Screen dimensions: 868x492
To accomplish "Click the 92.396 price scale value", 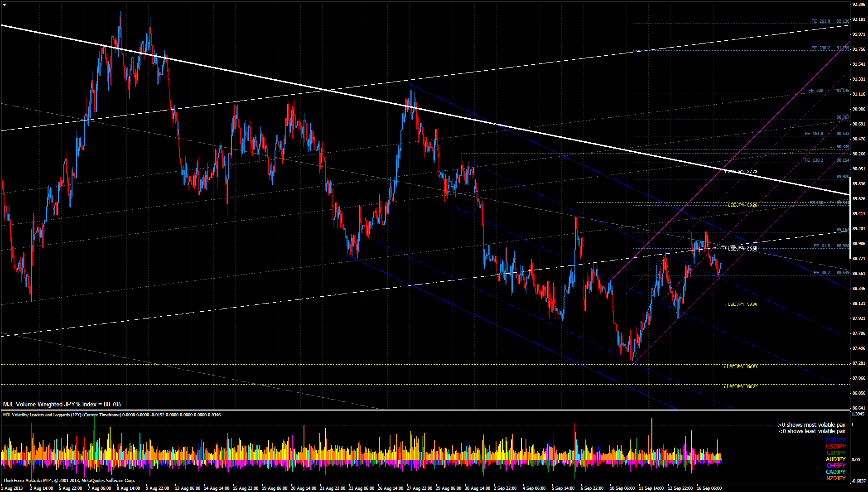I will point(859,5).
